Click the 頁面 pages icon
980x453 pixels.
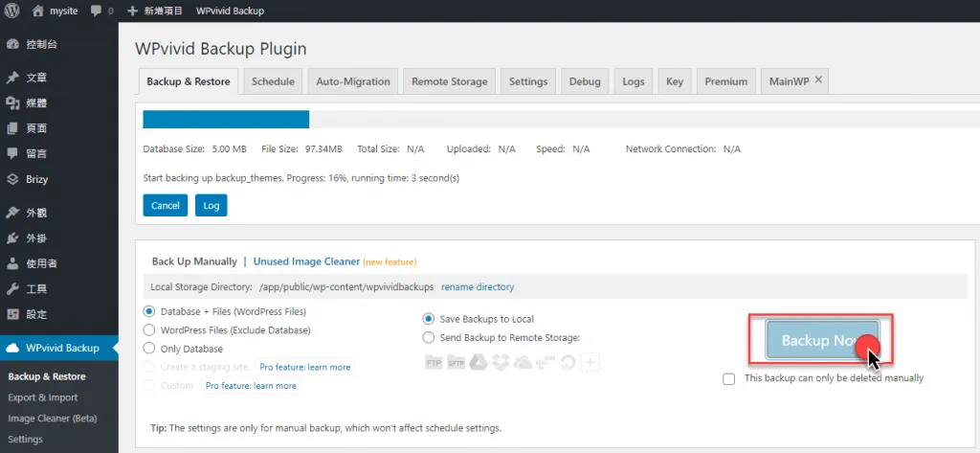(12, 128)
